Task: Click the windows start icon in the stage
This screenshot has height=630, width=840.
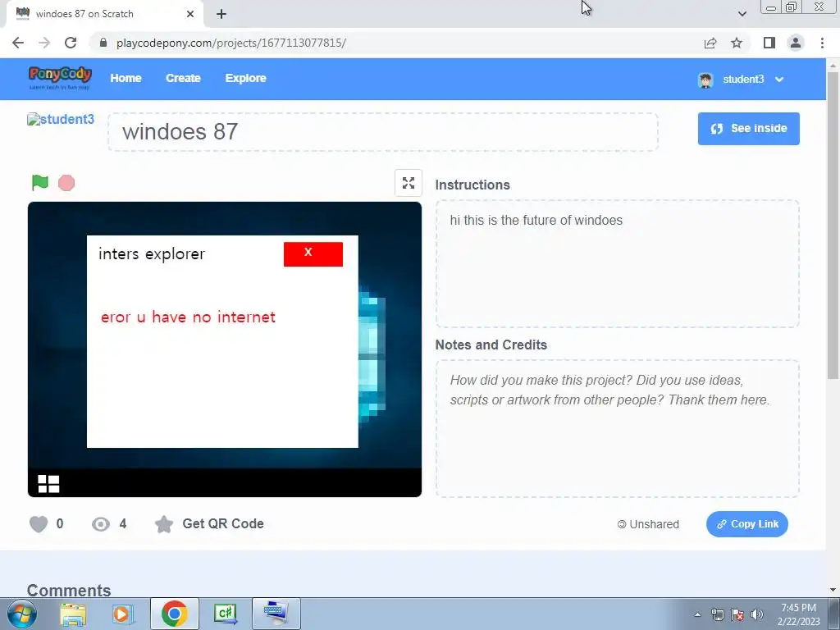Action: (48, 484)
